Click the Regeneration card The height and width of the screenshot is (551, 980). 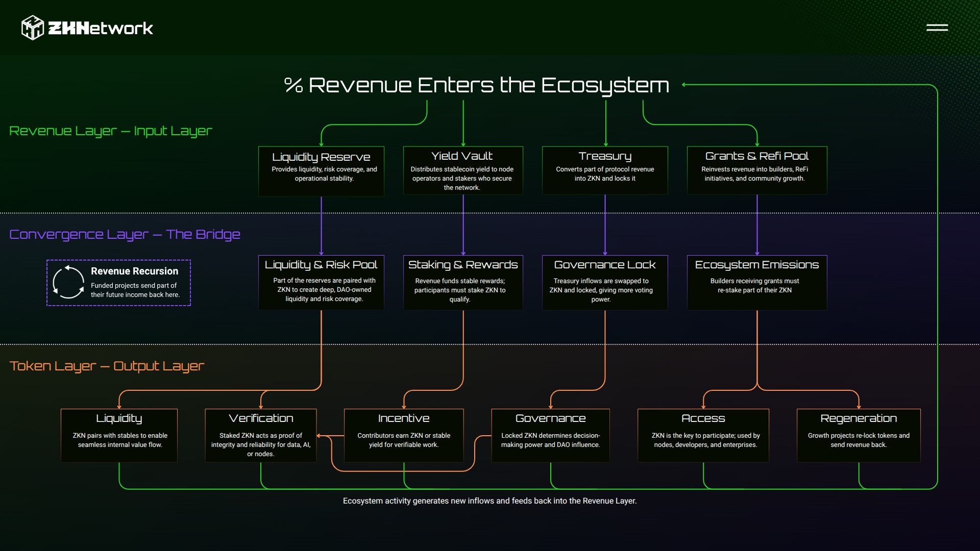tap(858, 435)
